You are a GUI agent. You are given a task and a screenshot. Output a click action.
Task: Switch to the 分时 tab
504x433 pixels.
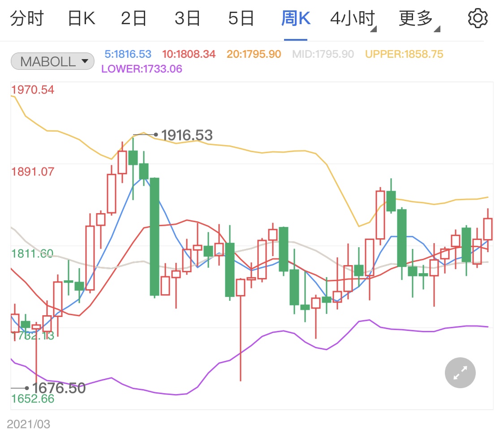(27, 18)
